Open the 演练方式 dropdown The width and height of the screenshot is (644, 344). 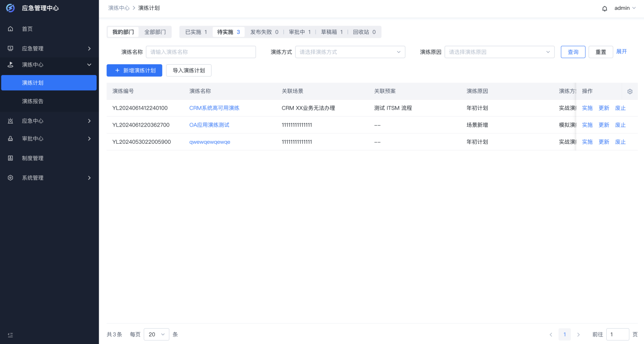coord(350,52)
